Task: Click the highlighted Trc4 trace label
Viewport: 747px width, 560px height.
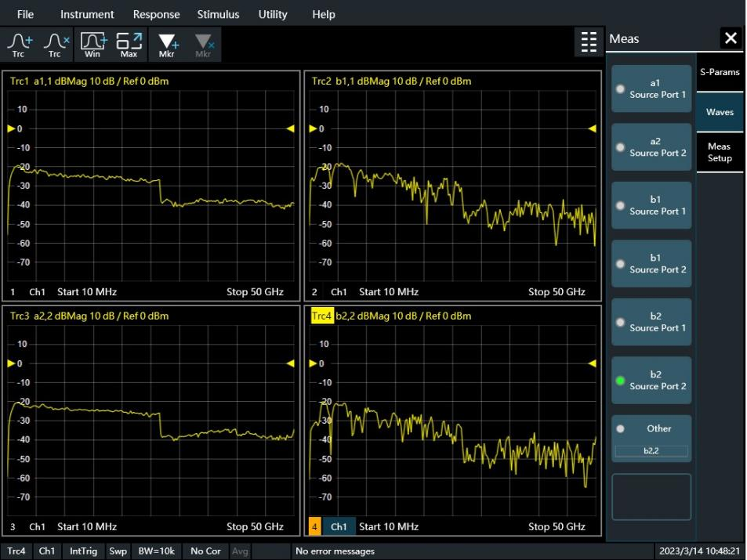Action: tap(322, 316)
